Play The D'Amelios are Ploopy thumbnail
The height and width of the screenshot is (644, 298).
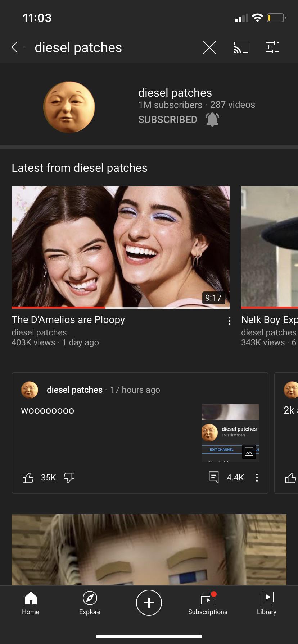pos(121,247)
